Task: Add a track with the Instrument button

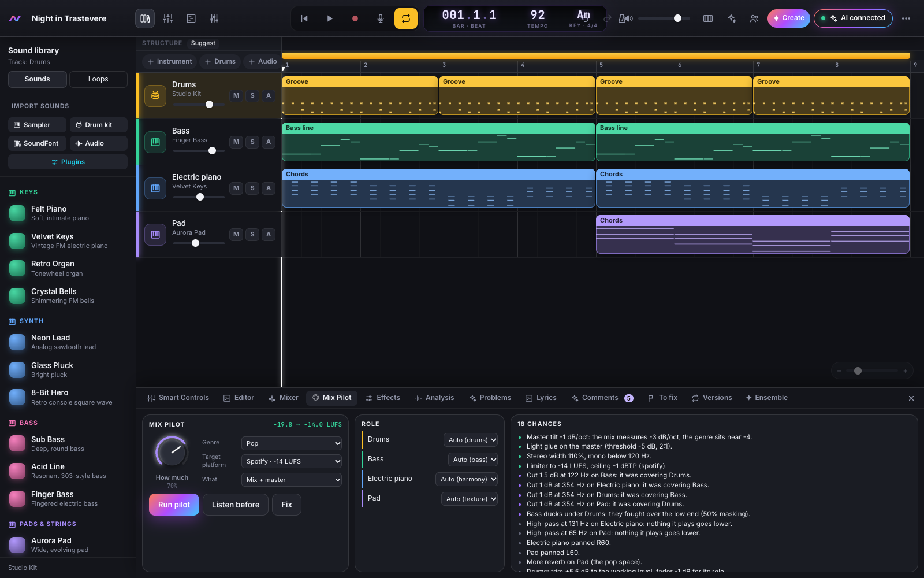Action: (x=170, y=61)
